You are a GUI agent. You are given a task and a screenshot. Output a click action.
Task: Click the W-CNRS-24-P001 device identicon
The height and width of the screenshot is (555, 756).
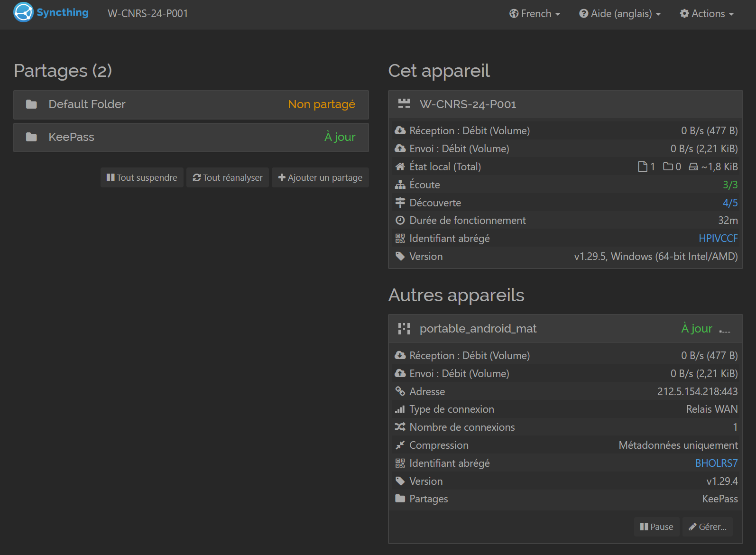[404, 104]
